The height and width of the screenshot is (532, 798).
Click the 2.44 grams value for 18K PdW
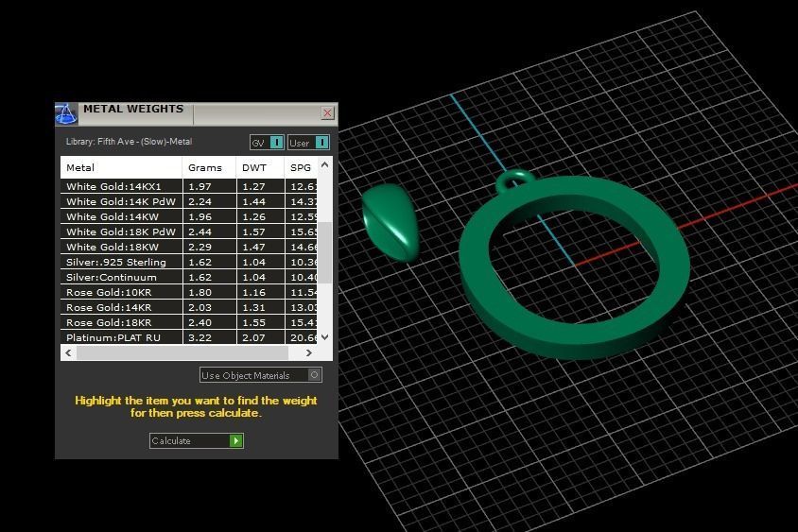(x=200, y=232)
